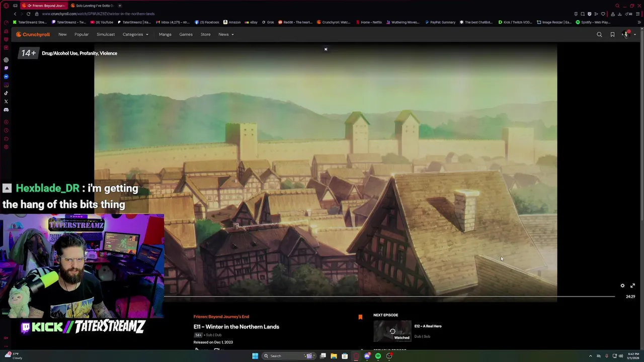Go to Crunchyroll home via logo
This screenshot has width=644, height=362.
point(33,35)
